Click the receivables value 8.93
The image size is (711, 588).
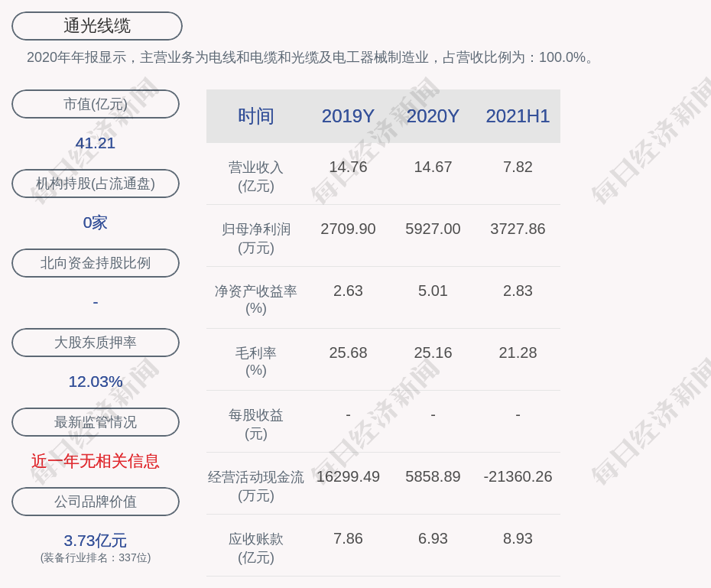(518, 538)
